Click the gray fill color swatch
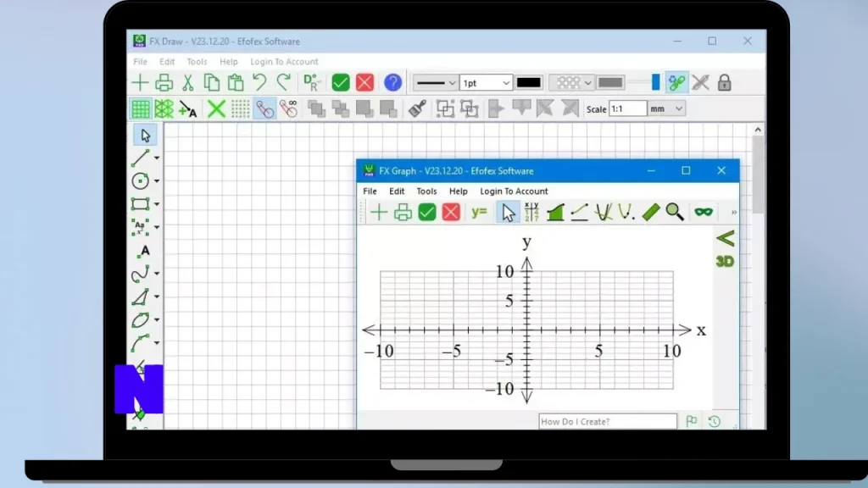Image resolution: width=868 pixels, height=488 pixels. click(x=610, y=83)
